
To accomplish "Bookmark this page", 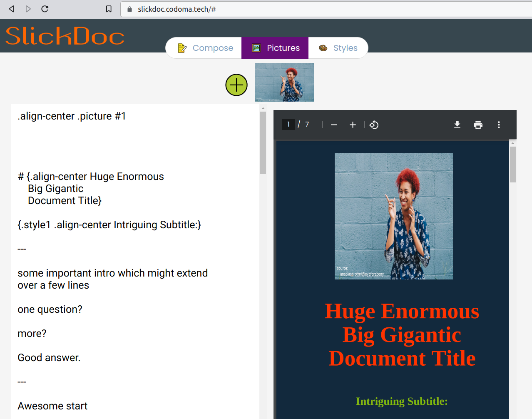I will 109,9.
